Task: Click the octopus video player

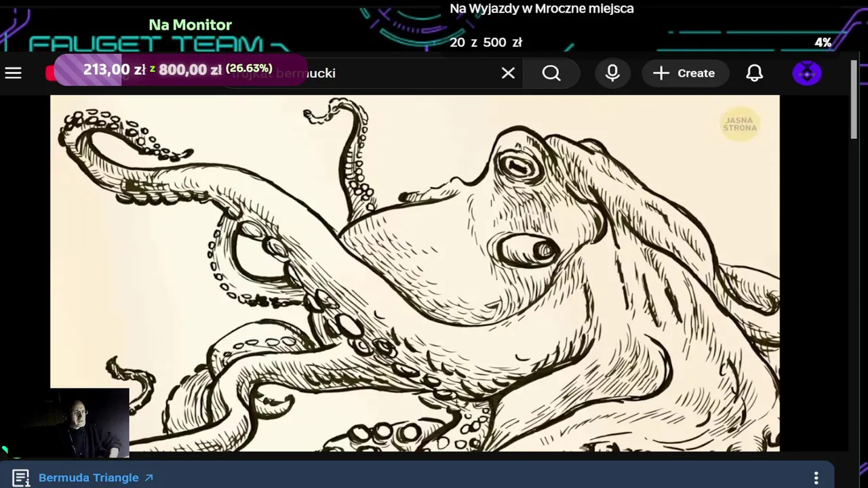Action: [415, 272]
